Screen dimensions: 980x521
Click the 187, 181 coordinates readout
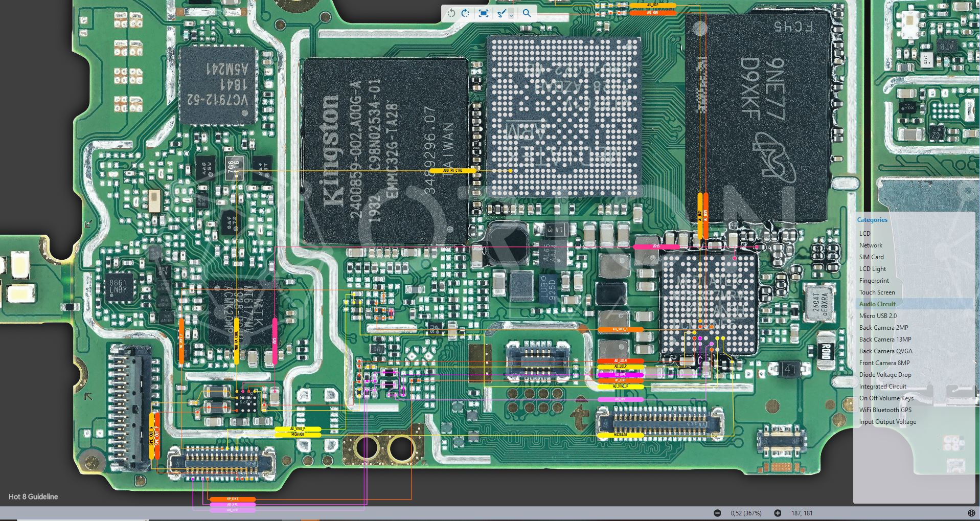pos(802,513)
